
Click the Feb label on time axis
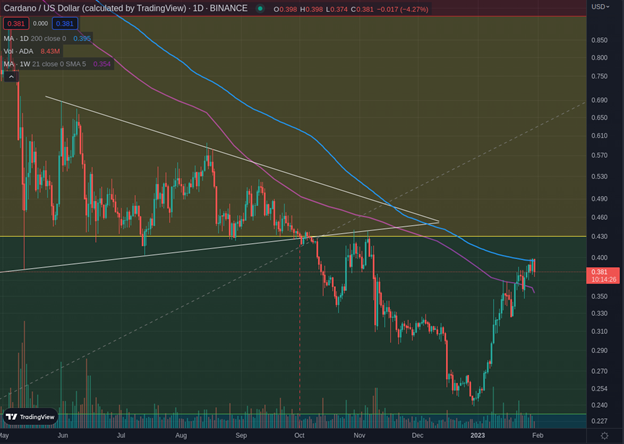point(538,436)
